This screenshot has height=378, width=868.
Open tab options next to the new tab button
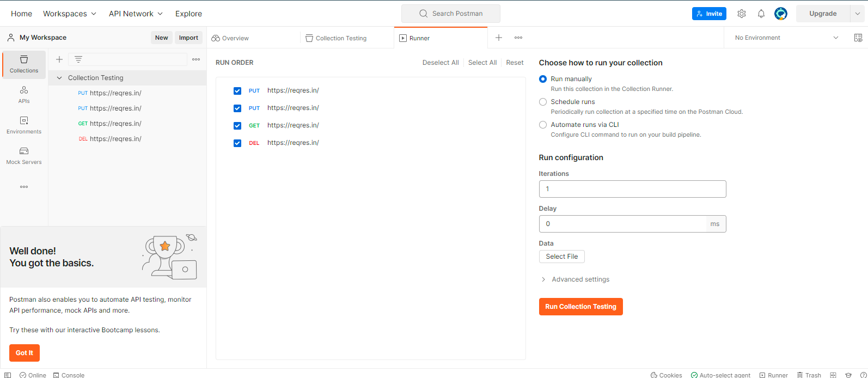coord(518,38)
